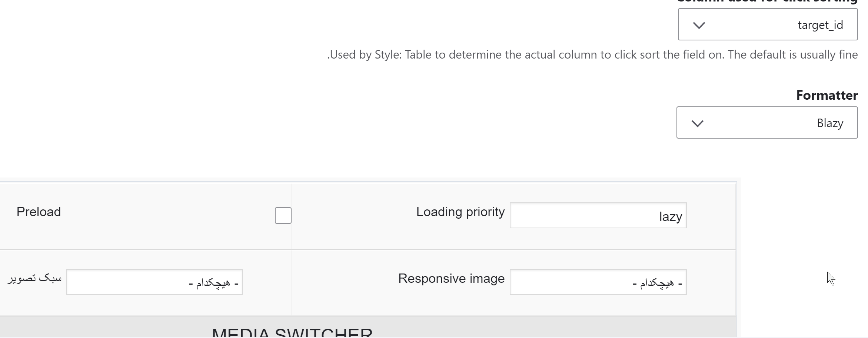Click the click sorting help description text
This screenshot has height=338, width=868.
592,54
